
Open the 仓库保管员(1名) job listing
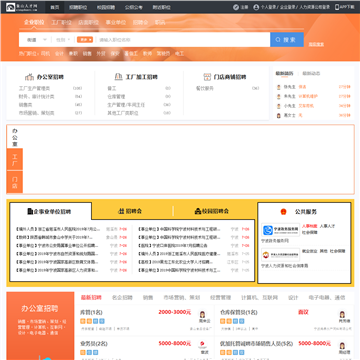[239, 312]
